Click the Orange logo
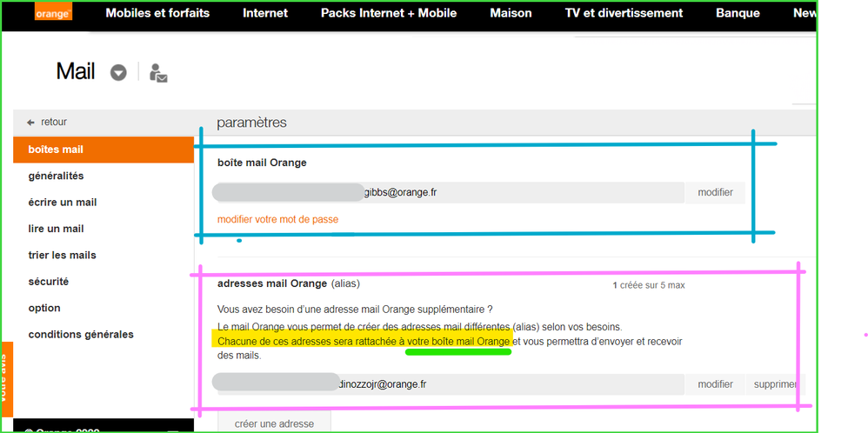 coord(52,13)
